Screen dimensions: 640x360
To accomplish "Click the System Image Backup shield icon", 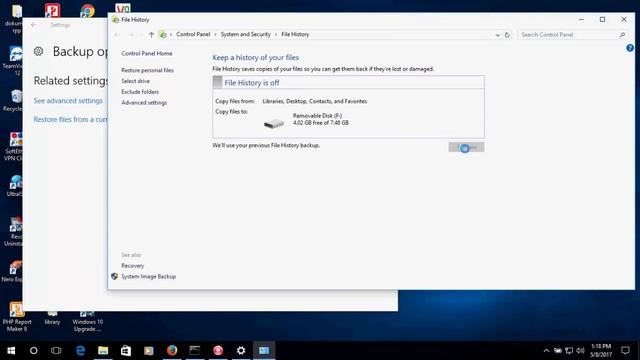I will tap(114, 276).
